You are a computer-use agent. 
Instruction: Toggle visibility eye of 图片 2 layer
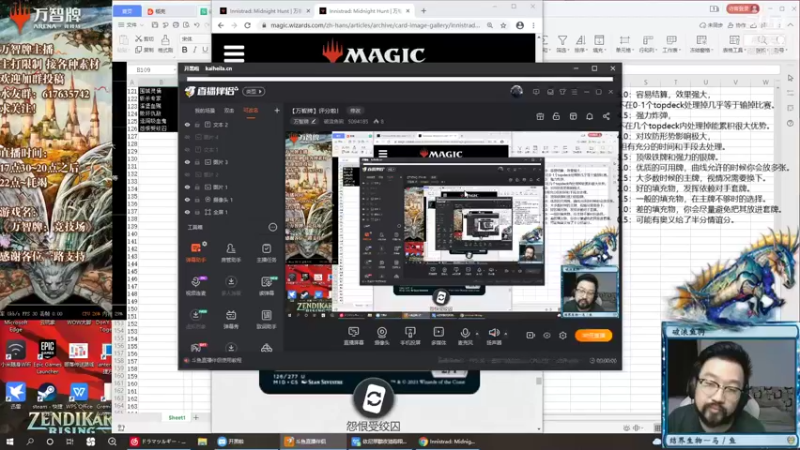[x=187, y=174]
